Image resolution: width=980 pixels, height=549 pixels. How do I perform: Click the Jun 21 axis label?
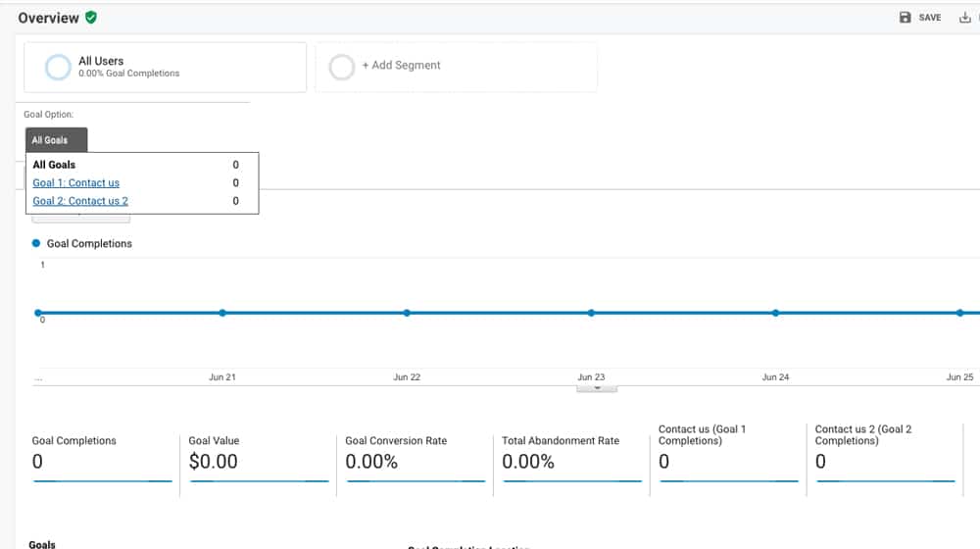222,377
